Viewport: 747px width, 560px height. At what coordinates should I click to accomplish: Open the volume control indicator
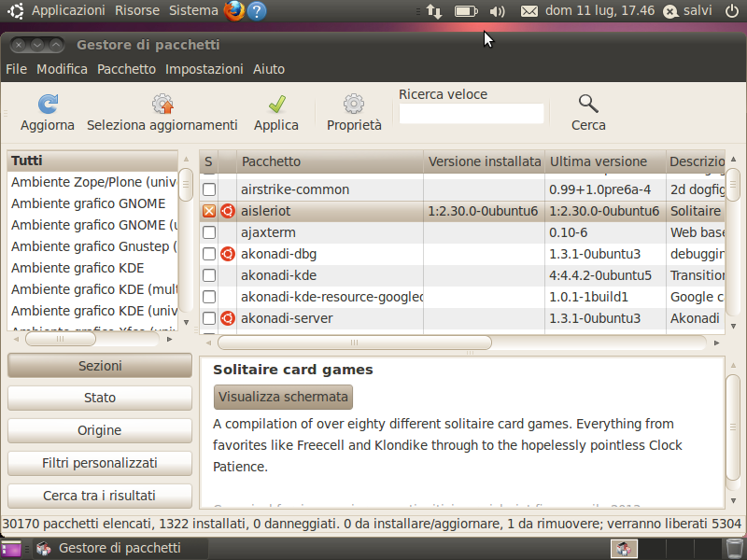click(x=497, y=11)
